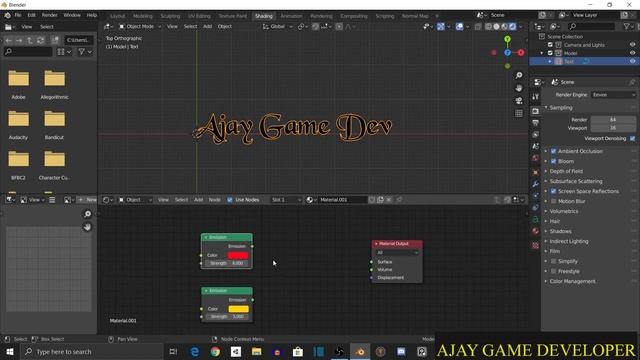Collapse the Sampling panel

coord(560,108)
